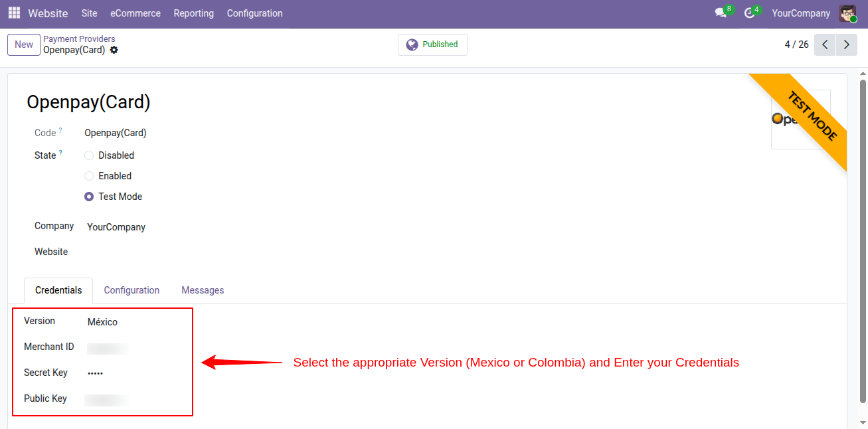Click the Openpay logo image
The image size is (868, 429).
800,120
